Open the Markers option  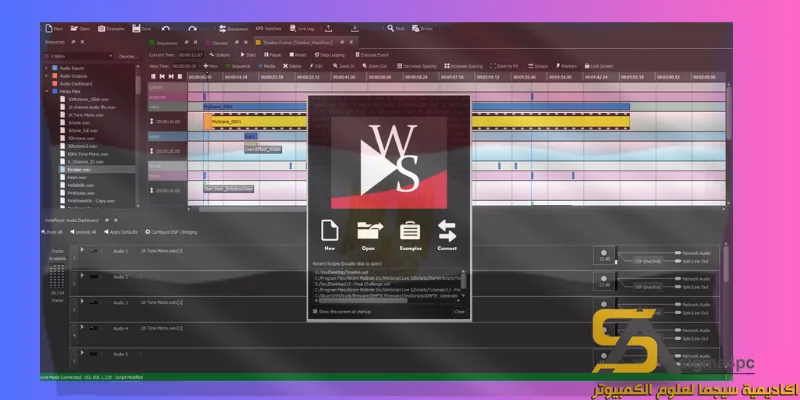tap(565, 66)
